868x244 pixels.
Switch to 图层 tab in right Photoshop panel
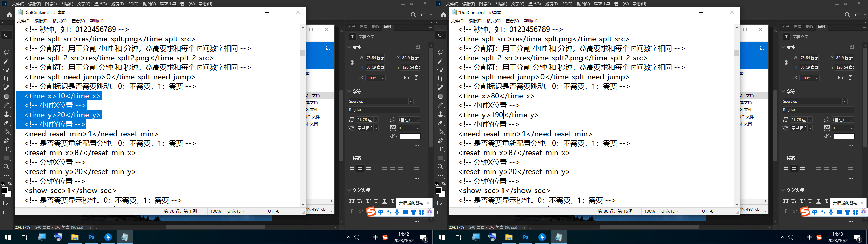[x=785, y=27]
